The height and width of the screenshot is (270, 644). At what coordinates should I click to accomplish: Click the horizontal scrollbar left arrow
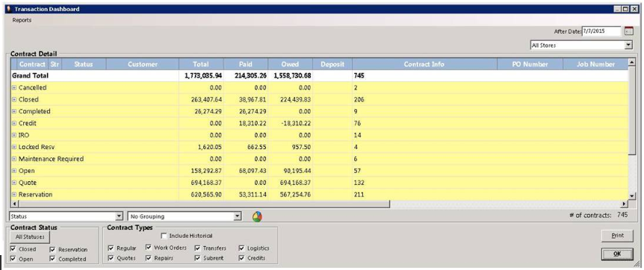(x=14, y=204)
